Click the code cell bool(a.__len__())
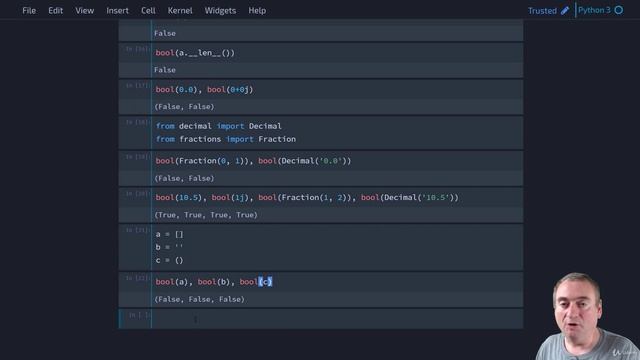 [337, 53]
